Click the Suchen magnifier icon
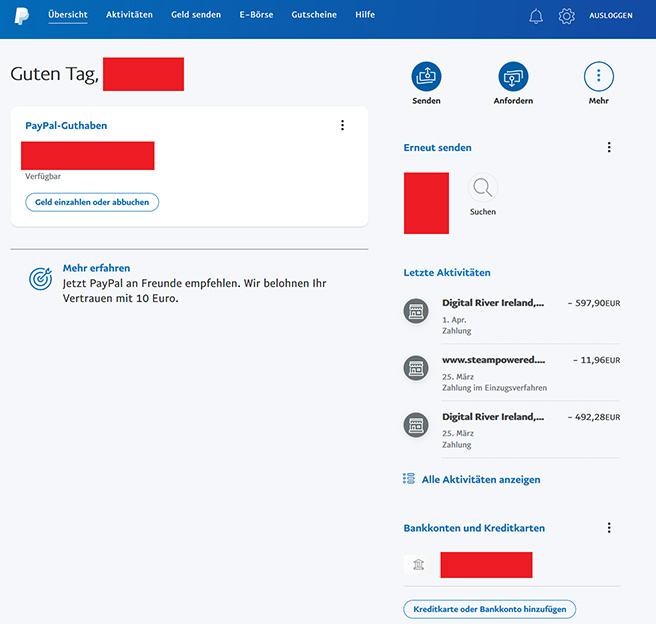The image size is (656, 624). point(482,187)
